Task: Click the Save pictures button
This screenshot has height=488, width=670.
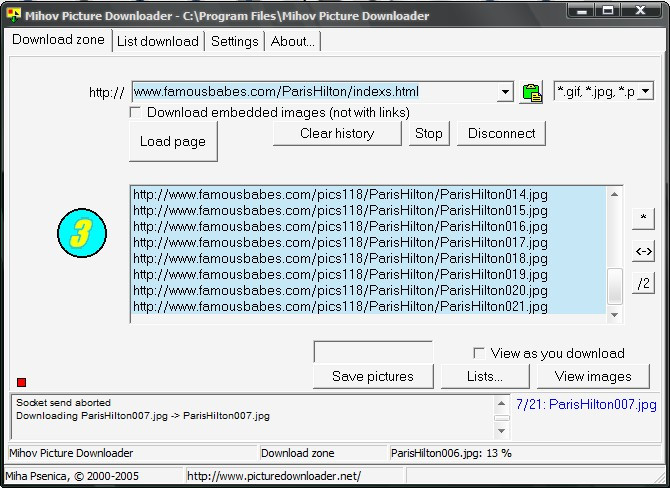Action: point(373,376)
